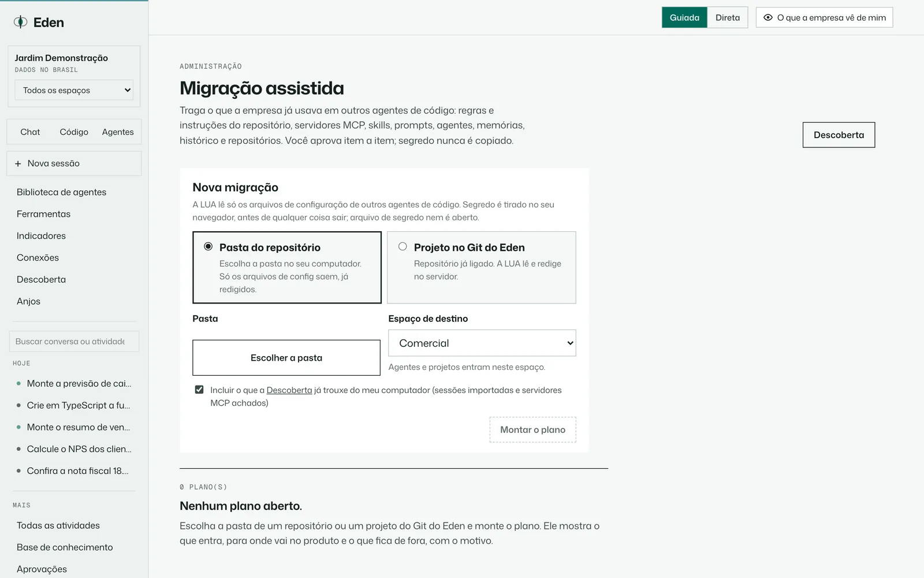Select the Pasta do repositório radio option
The height and width of the screenshot is (578, 924).
(208, 246)
